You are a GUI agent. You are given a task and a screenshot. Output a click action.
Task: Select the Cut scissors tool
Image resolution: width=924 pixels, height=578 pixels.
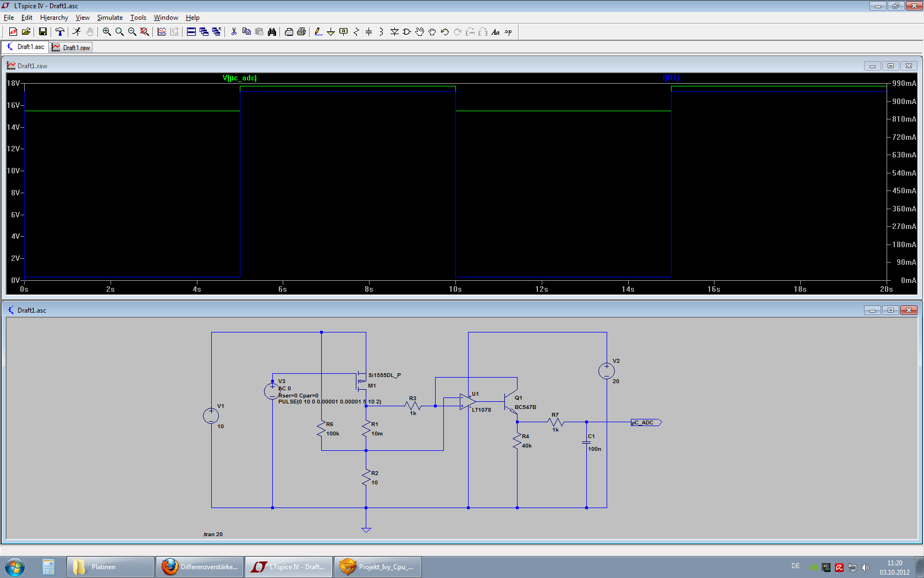tap(234, 32)
